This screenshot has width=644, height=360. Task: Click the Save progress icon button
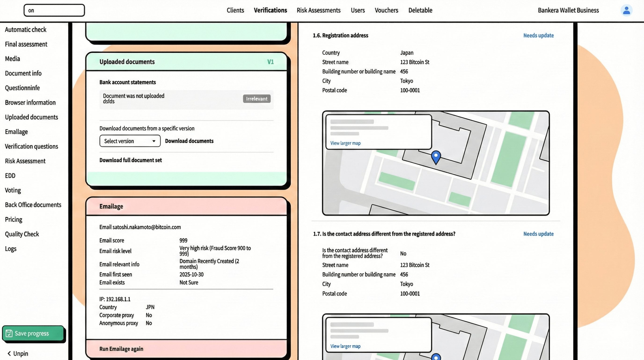click(x=9, y=333)
